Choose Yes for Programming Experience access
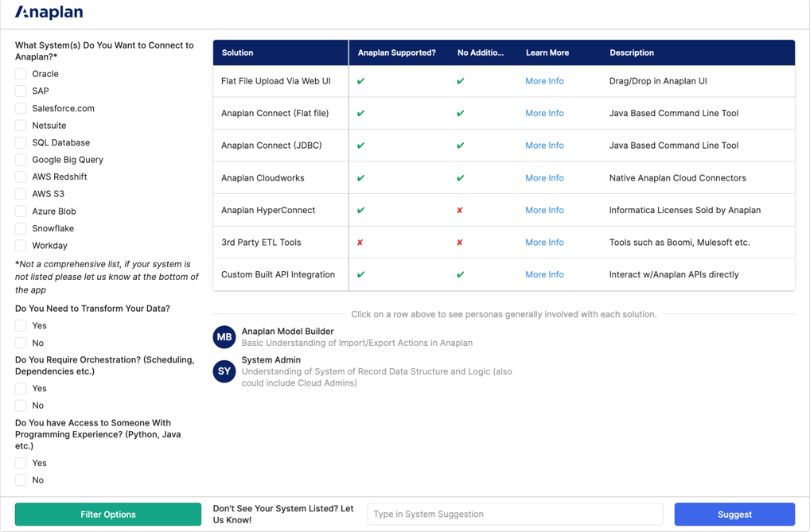The width and height of the screenshot is (810, 532). [21, 463]
